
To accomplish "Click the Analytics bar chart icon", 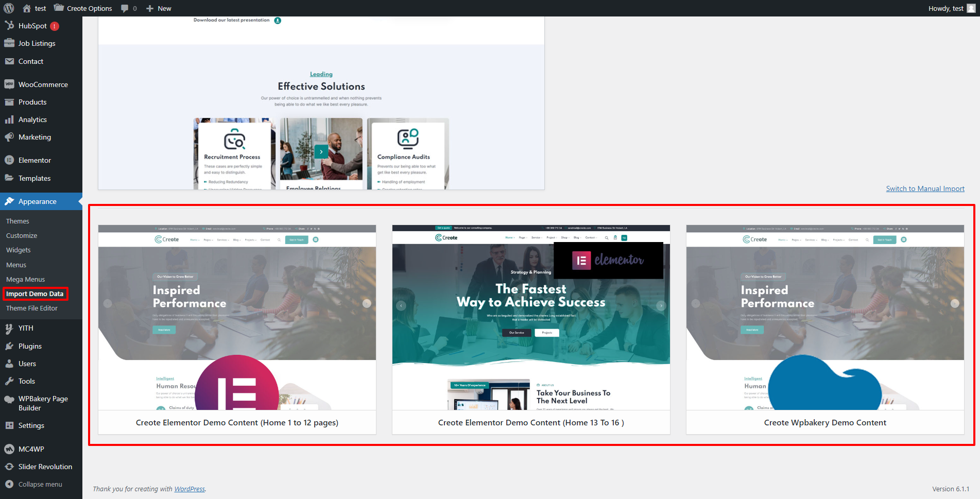I will click(x=9, y=119).
